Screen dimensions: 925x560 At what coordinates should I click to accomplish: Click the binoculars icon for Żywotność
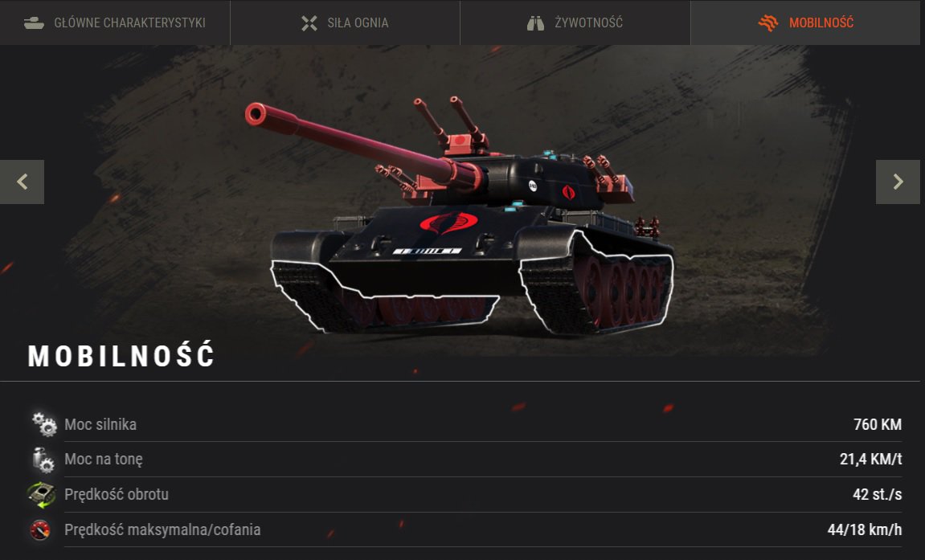pyautogui.click(x=535, y=23)
